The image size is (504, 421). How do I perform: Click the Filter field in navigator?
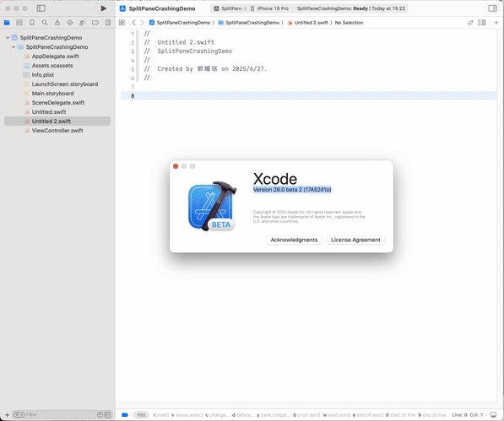(x=61, y=415)
